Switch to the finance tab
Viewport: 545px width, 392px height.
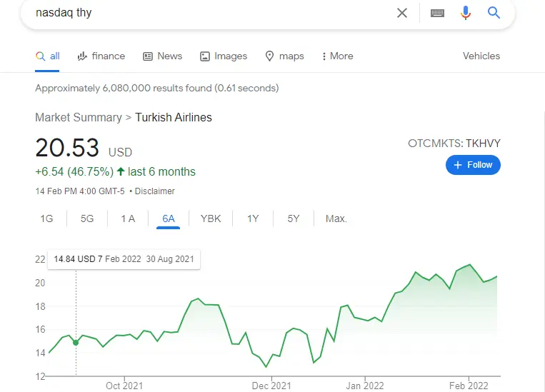(101, 56)
